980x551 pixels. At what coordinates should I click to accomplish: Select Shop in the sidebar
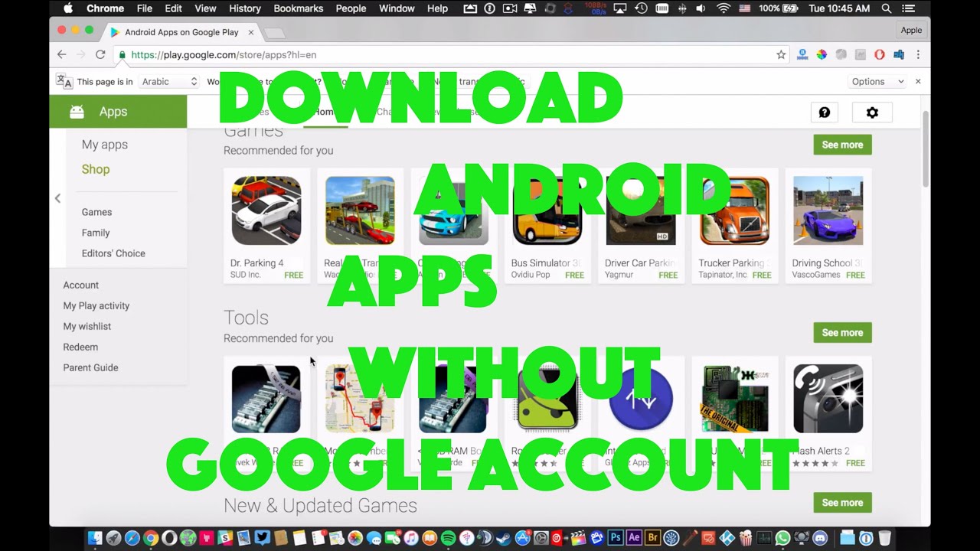click(x=96, y=169)
